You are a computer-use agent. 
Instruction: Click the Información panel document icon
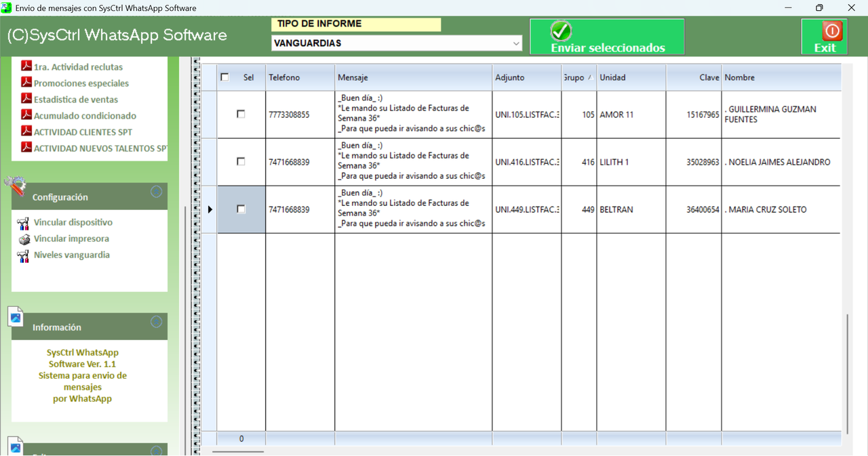pos(16,316)
